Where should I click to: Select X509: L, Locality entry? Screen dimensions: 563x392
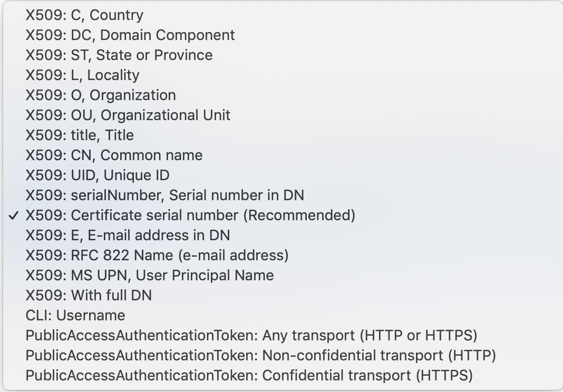[82, 75]
